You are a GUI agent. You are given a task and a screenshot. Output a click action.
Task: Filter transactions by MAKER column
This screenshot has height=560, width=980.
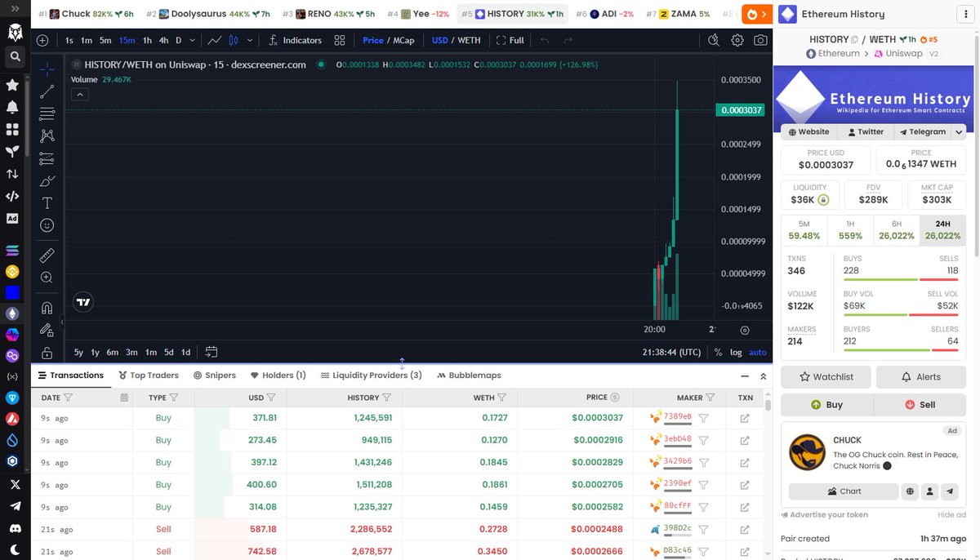coord(710,398)
